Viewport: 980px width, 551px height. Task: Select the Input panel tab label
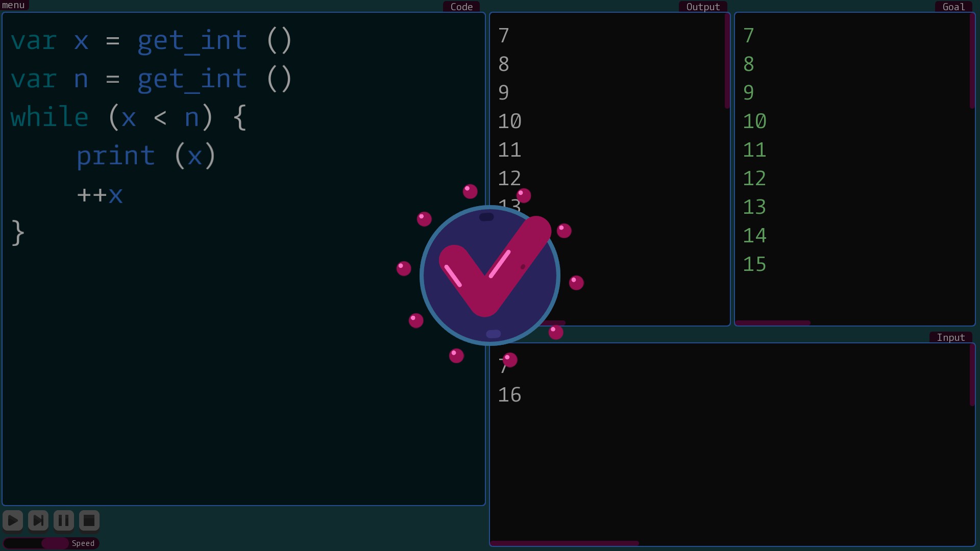click(x=950, y=337)
